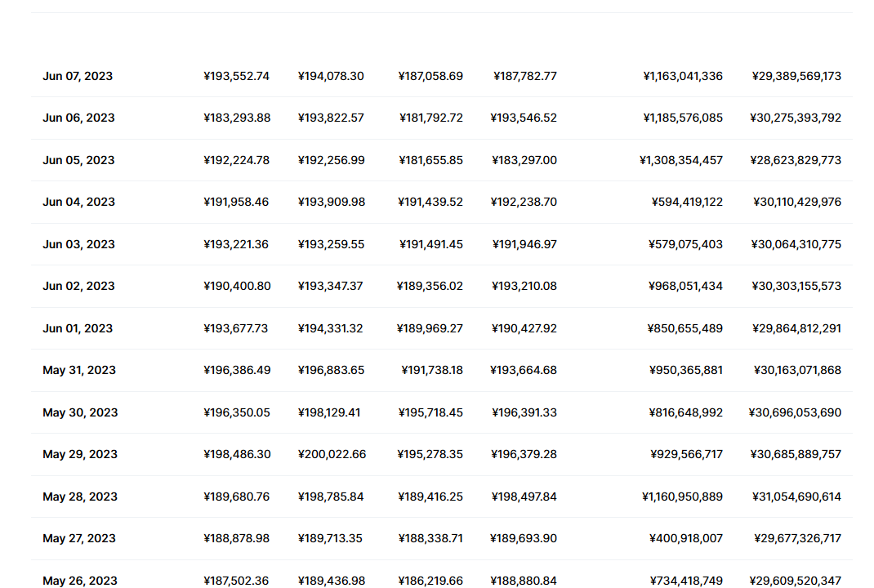Image resolution: width=874 pixels, height=588 pixels.
Task: Select the May 30, 2023 date cell
Action: coord(80,412)
